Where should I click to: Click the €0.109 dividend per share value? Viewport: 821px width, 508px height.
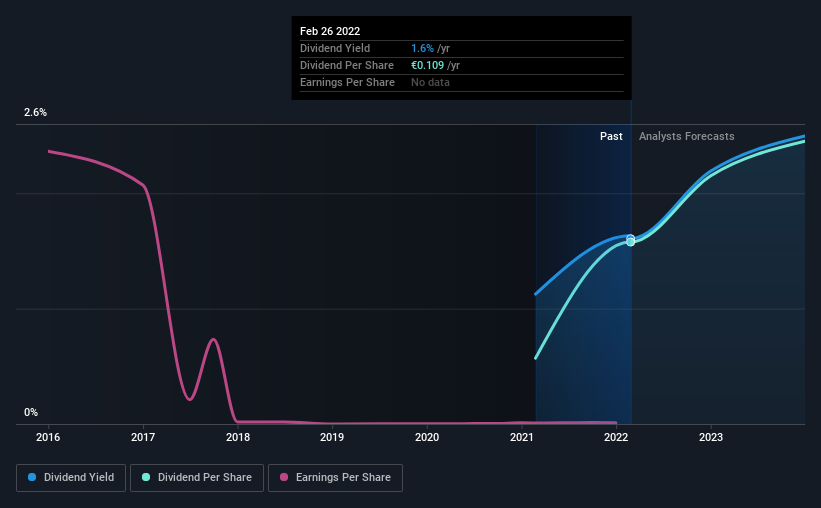coord(427,65)
